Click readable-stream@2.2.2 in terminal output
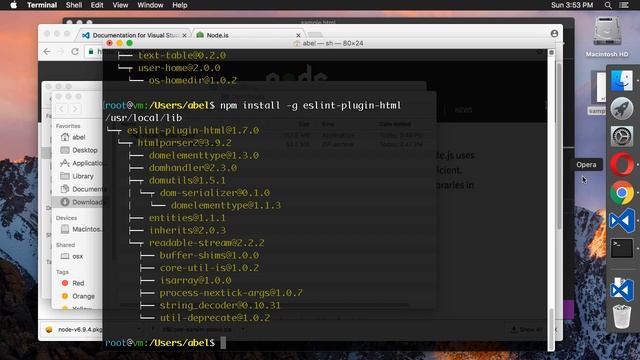Viewport: 640px width, 360px height. (x=207, y=243)
